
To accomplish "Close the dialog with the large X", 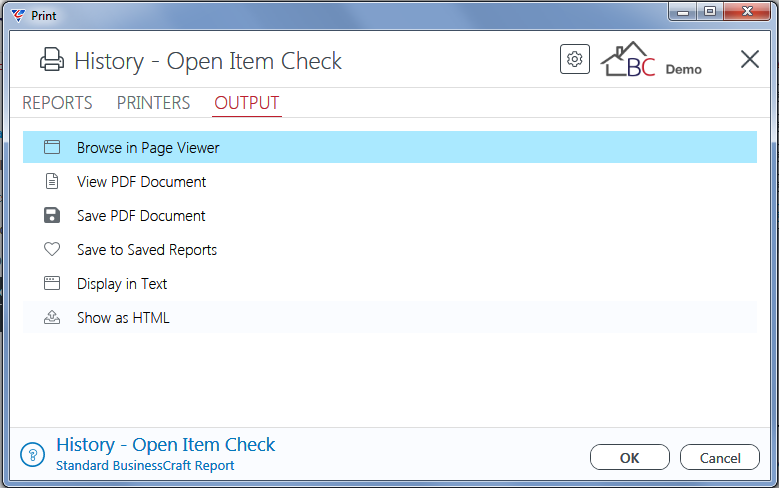I will click(x=750, y=59).
